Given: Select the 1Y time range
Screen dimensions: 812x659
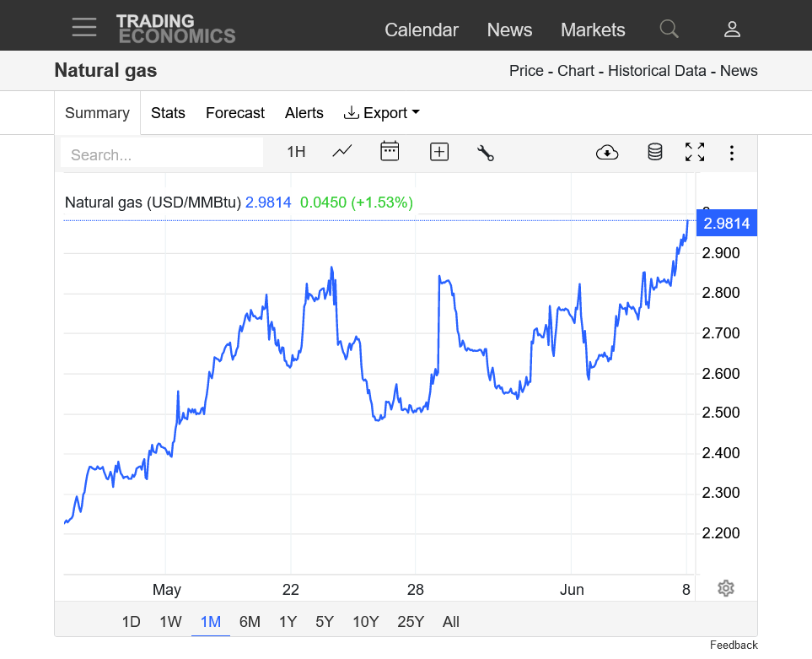Looking at the screenshot, I should click(288, 622).
